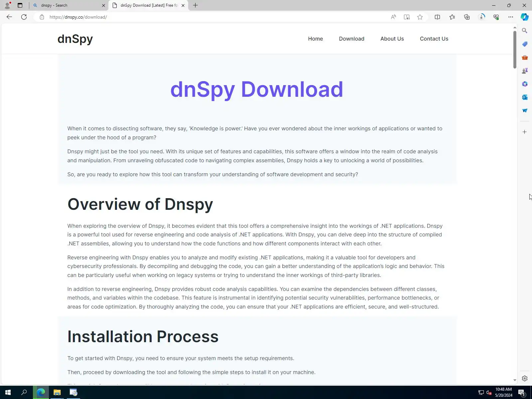Viewport: 532px width, 399px height.
Task: Click the scrollbar up arrow
Action: pos(515,27)
